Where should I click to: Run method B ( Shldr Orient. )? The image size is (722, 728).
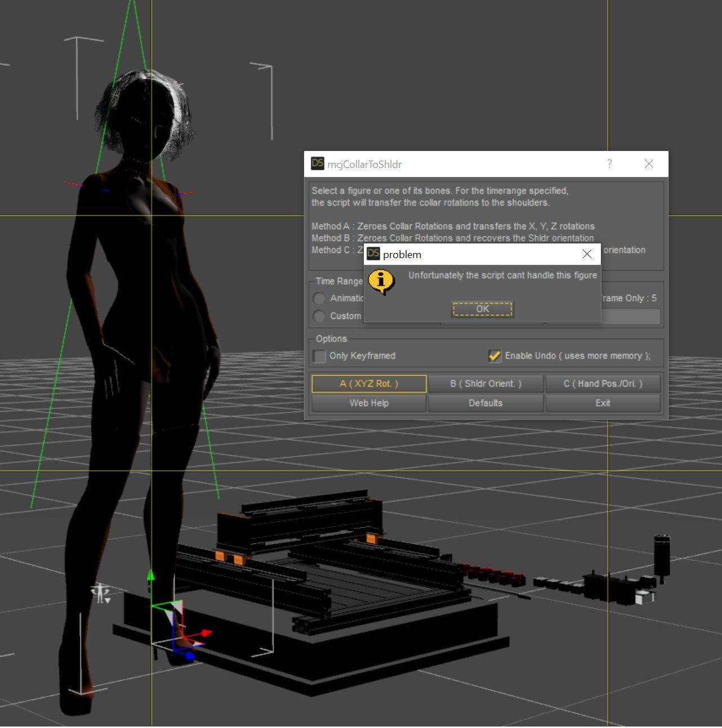tap(485, 384)
